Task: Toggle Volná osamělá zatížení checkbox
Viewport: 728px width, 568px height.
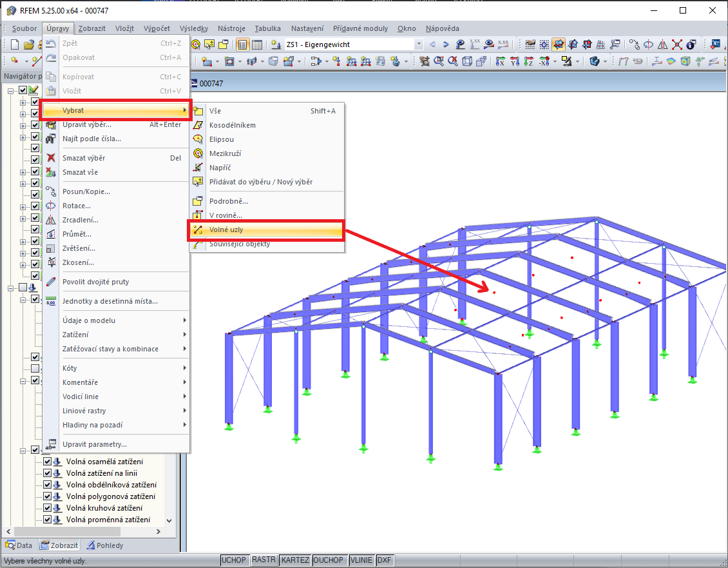Action: tap(48, 462)
